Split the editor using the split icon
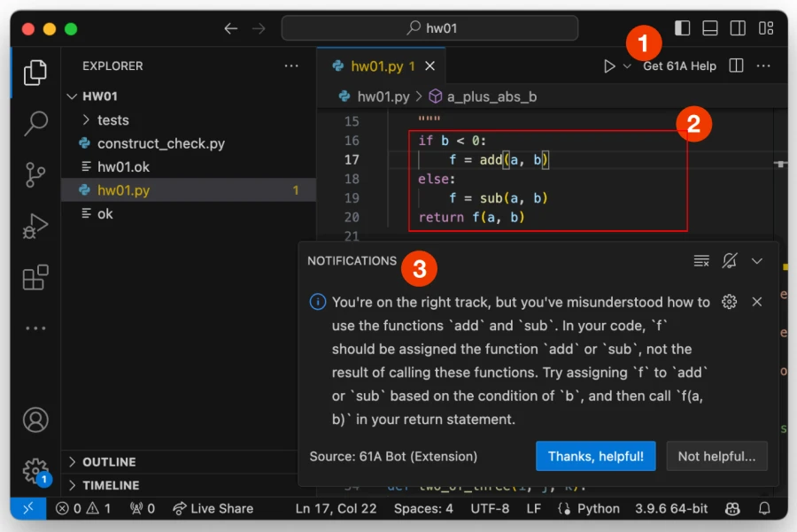The height and width of the screenshot is (532, 797). tap(736, 65)
